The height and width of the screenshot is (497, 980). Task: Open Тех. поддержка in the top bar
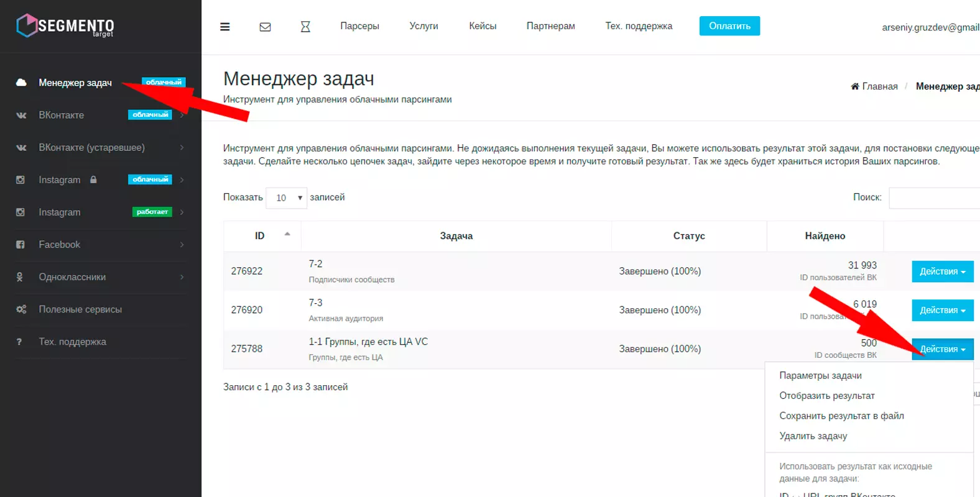coord(639,26)
